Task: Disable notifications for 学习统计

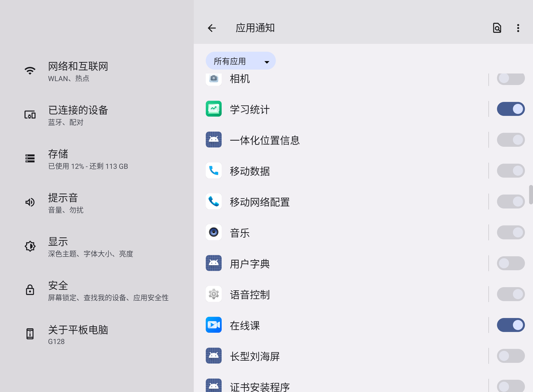Action: 511,109
